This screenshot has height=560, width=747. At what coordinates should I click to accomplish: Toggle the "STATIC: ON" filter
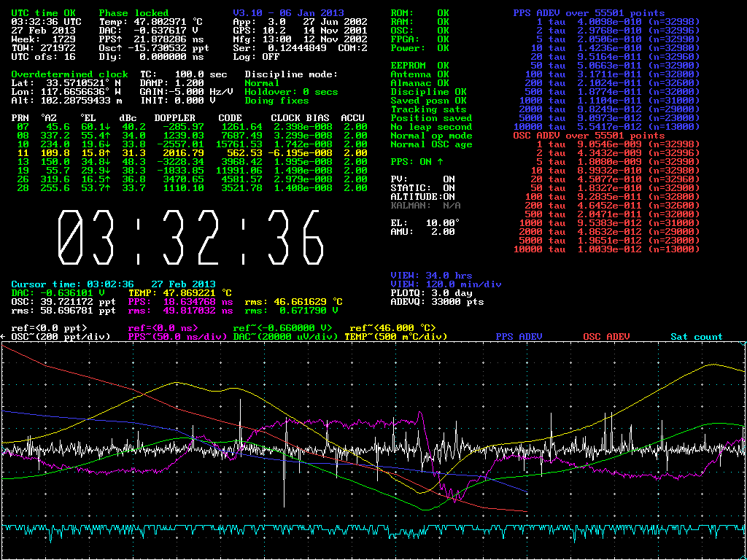pos(422,187)
